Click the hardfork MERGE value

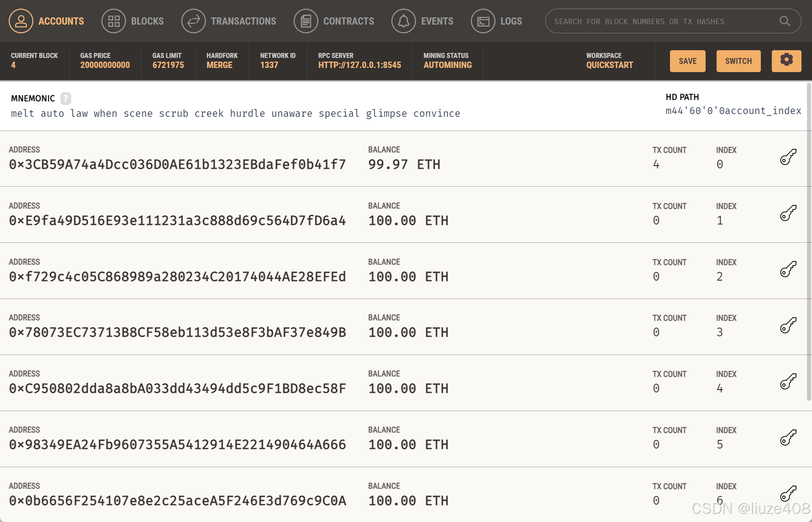[220, 65]
